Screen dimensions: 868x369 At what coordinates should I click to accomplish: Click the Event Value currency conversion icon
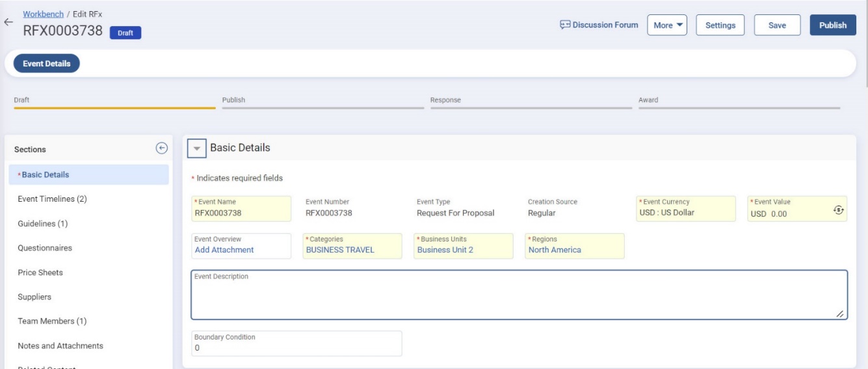point(838,210)
